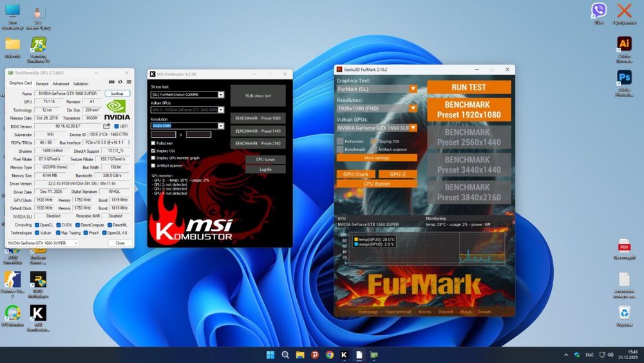Toggle Fullscreen checkbox in MSI Kombustor
Image resolution: width=644 pixels, height=363 pixels.
pyautogui.click(x=153, y=143)
